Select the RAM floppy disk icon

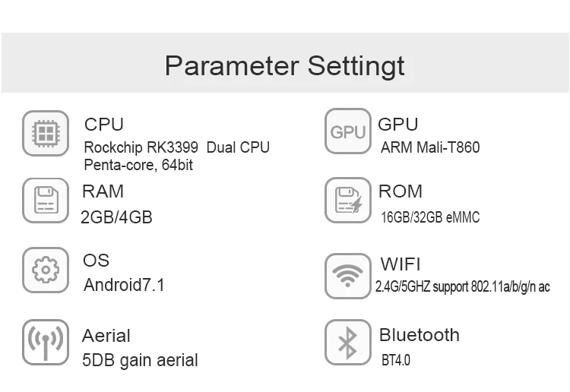46,200
